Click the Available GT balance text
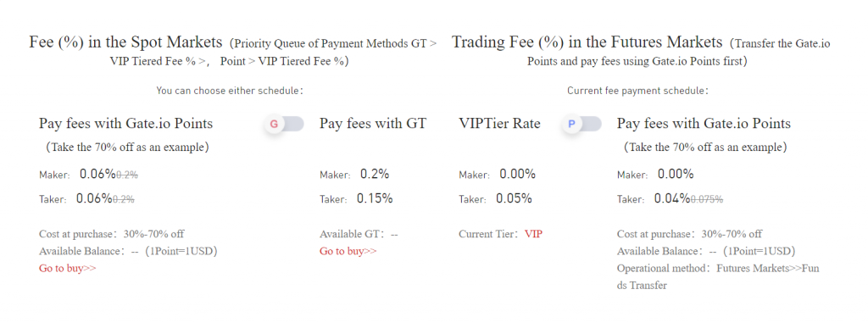This screenshot has height=323, width=868. [x=359, y=234]
